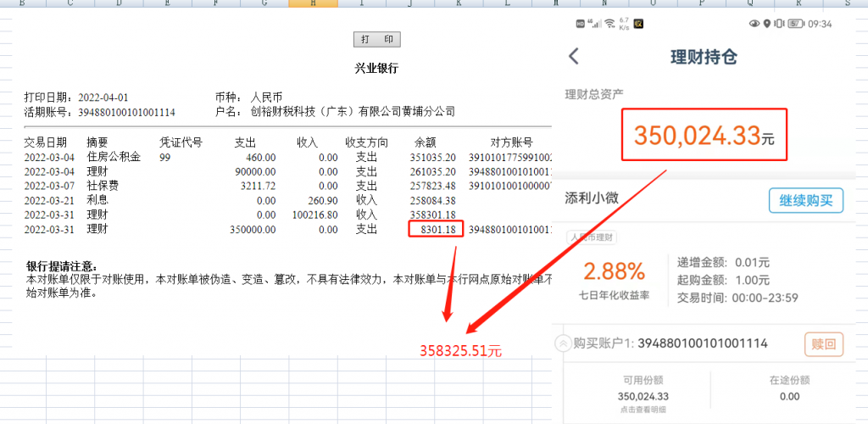Click the 住房公积金 summary entry
The image size is (868, 424).
tap(113, 157)
